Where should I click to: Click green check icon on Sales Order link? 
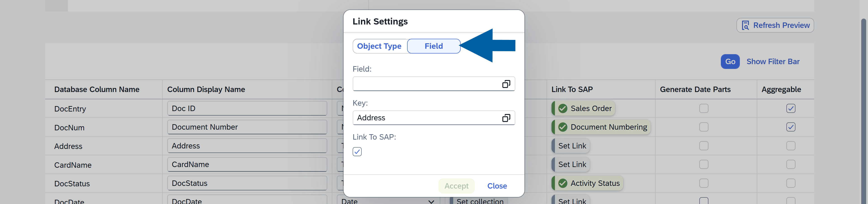562,108
